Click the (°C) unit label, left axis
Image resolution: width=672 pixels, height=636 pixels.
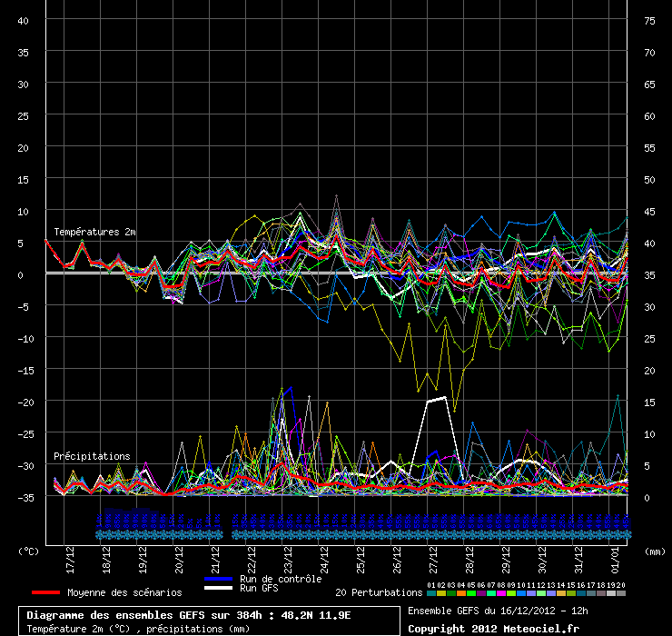28,552
